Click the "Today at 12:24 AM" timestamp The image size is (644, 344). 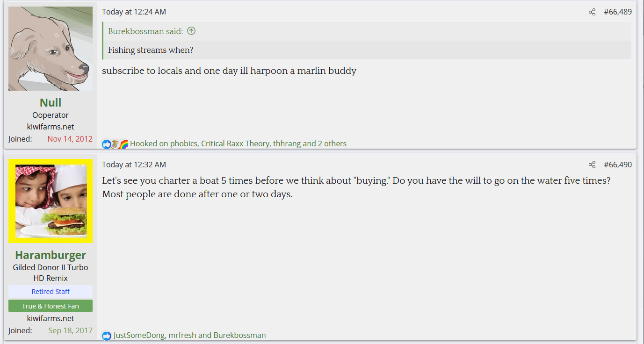(x=134, y=12)
